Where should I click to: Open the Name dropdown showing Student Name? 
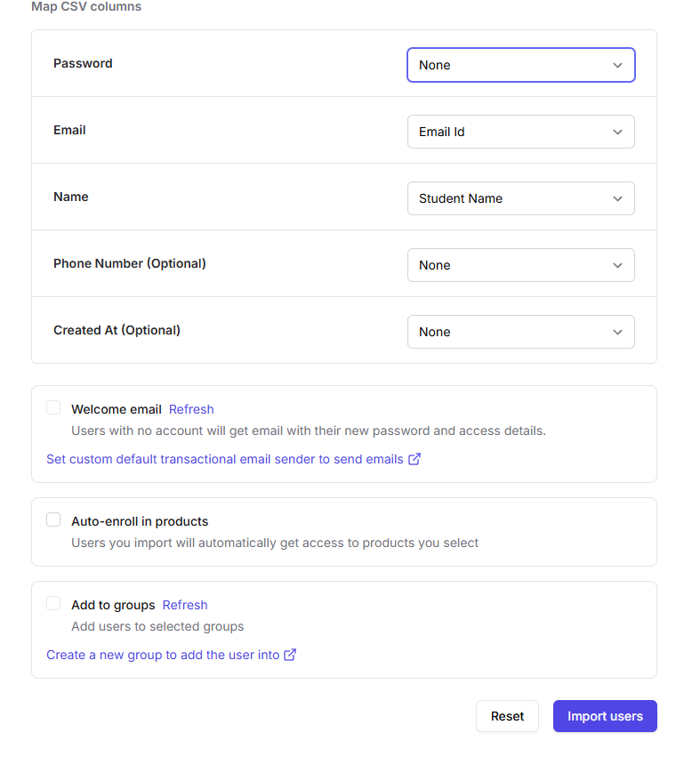click(520, 198)
